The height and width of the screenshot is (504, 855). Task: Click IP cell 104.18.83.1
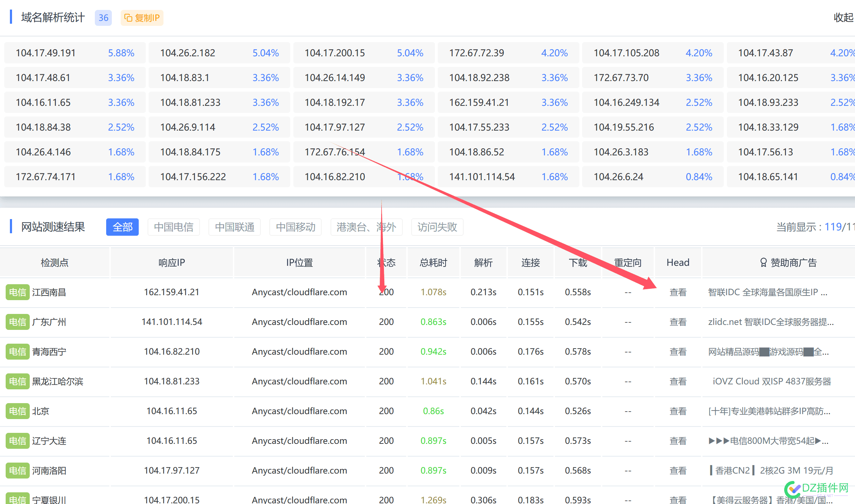[219, 78]
